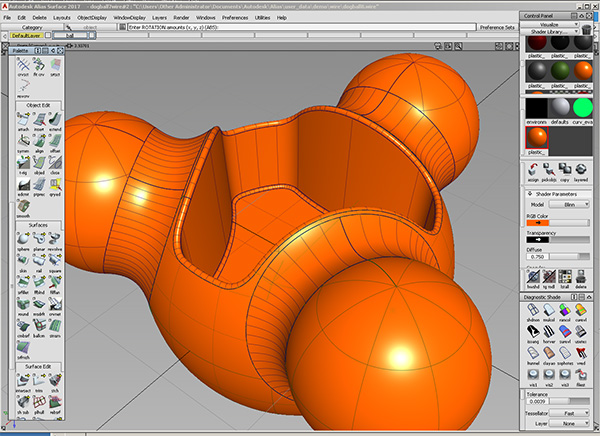Image resolution: width=600 pixels, height=436 pixels.
Task: Click the Preference Sets button
Action: tap(497, 27)
